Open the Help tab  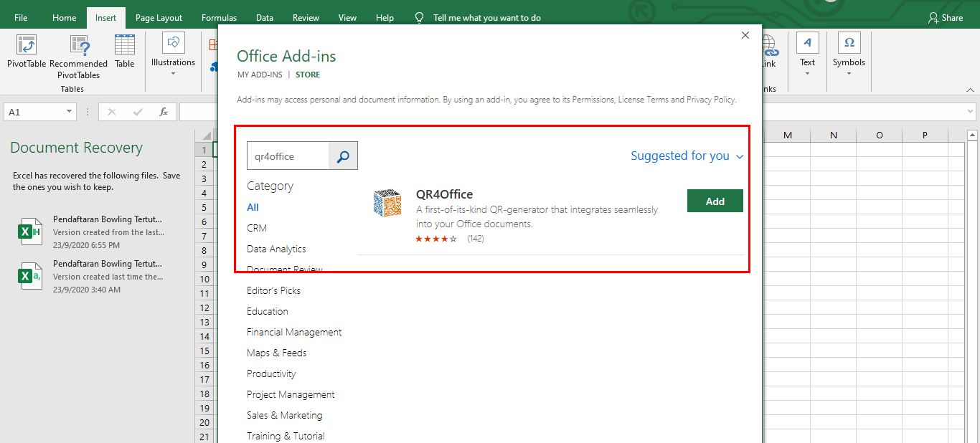385,18
